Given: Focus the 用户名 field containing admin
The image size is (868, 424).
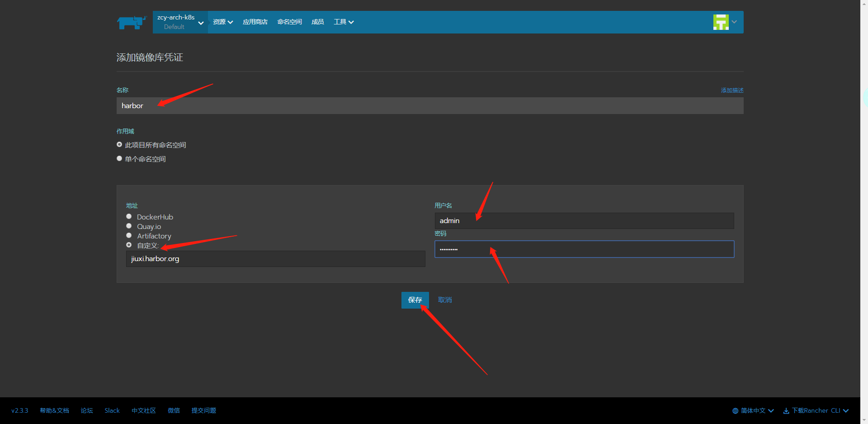Looking at the screenshot, I should point(584,221).
